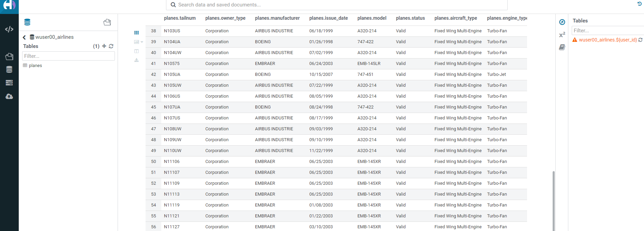Select date cell 01/22/2003
This screenshot has width=644, height=231.
pyautogui.click(x=321, y=216)
